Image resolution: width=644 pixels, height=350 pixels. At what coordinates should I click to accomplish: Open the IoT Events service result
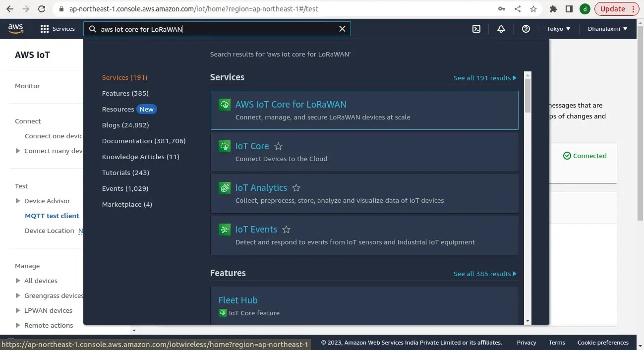coord(364,235)
